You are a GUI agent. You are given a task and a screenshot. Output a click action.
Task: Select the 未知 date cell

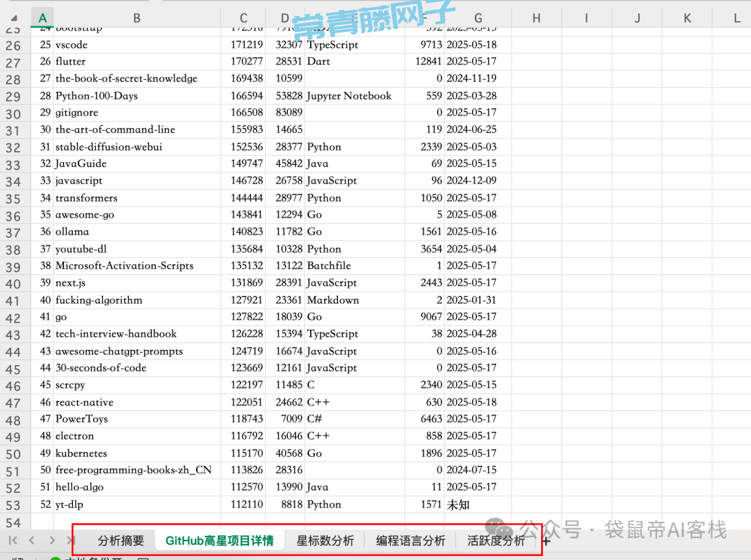[478, 504]
